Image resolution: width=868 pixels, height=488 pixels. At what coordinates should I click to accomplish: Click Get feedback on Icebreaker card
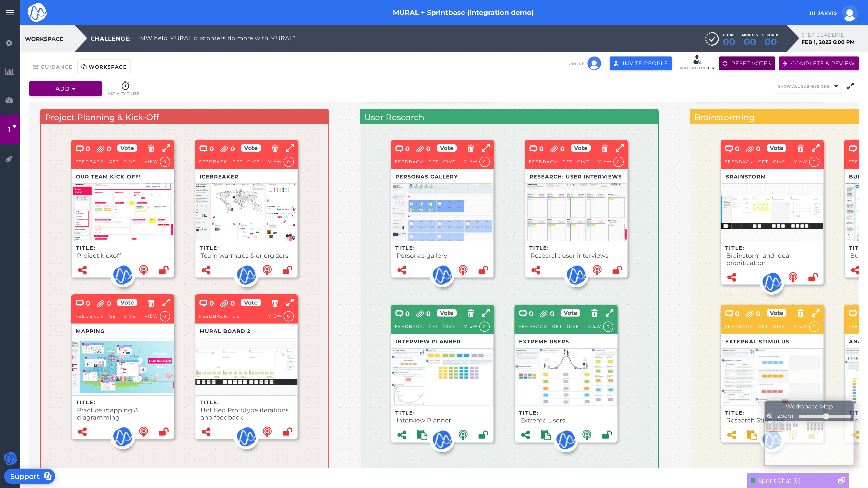(x=237, y=162)
